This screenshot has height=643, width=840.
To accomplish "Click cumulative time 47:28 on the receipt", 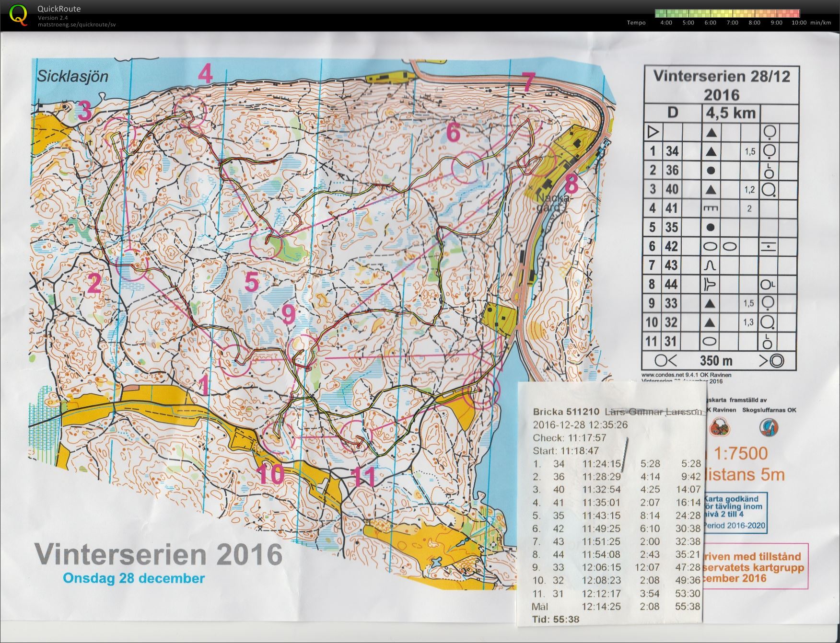I will [688, 567].
